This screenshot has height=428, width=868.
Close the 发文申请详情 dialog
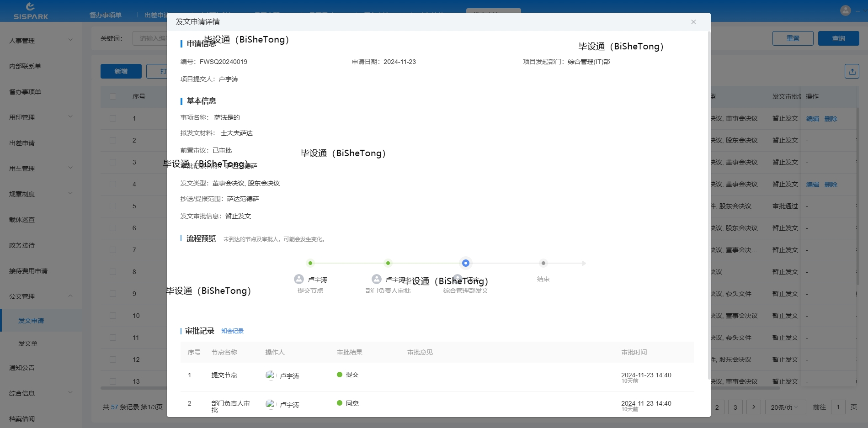coord(693,22)
